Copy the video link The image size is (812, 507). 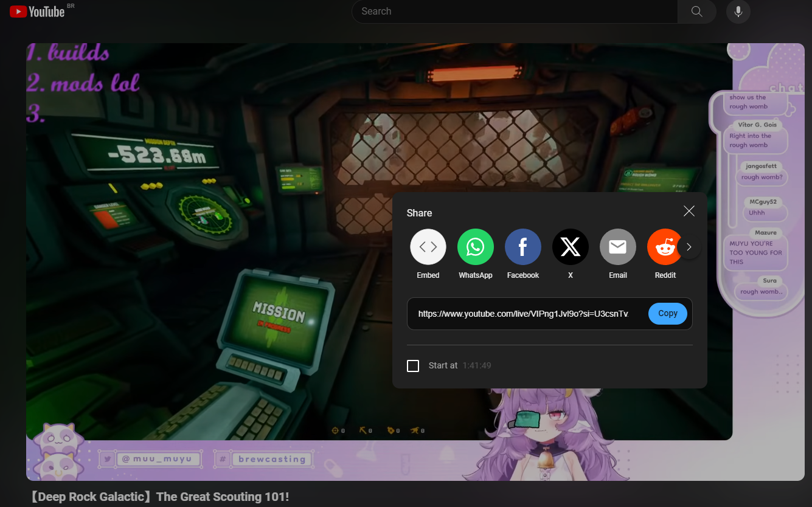point(667,314)
